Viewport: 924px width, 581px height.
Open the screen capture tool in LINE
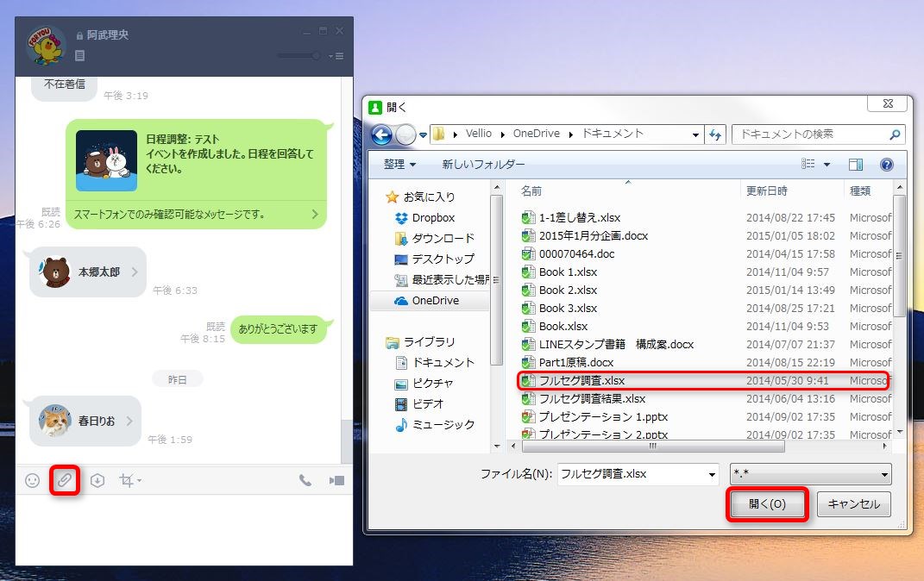(124, 482)
